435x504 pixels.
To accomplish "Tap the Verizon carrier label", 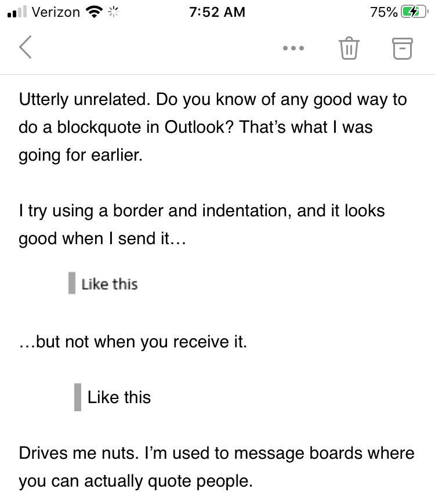I will click(x=56, y=12).
